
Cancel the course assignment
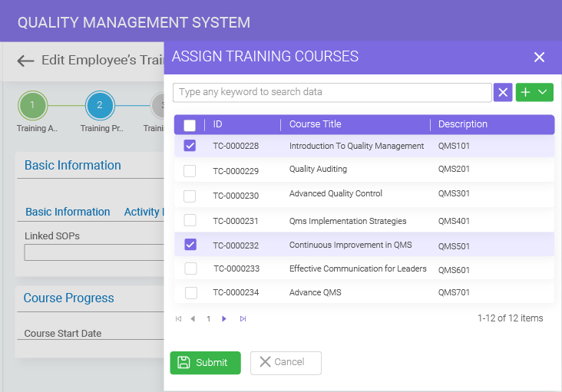click(286, 363)
